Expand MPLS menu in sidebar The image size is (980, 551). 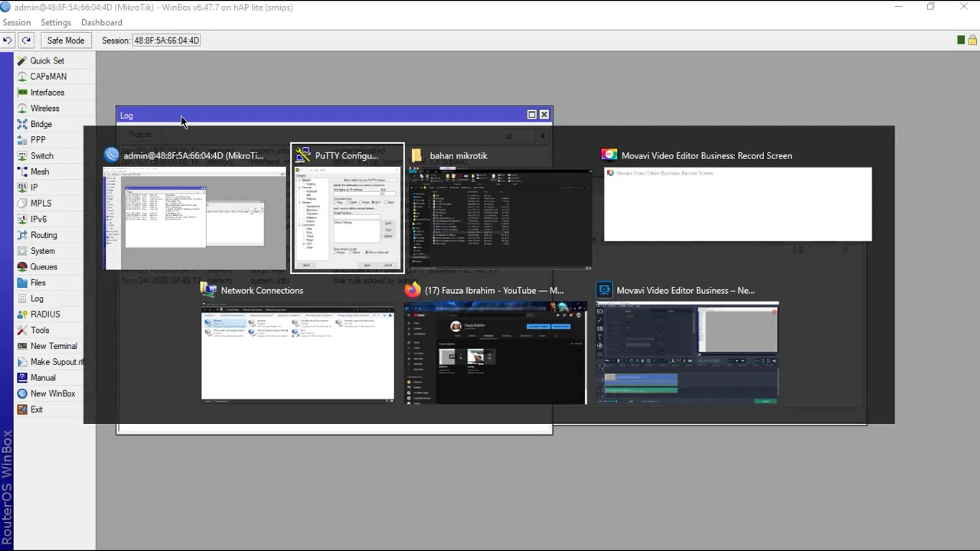tap(41, 204)
